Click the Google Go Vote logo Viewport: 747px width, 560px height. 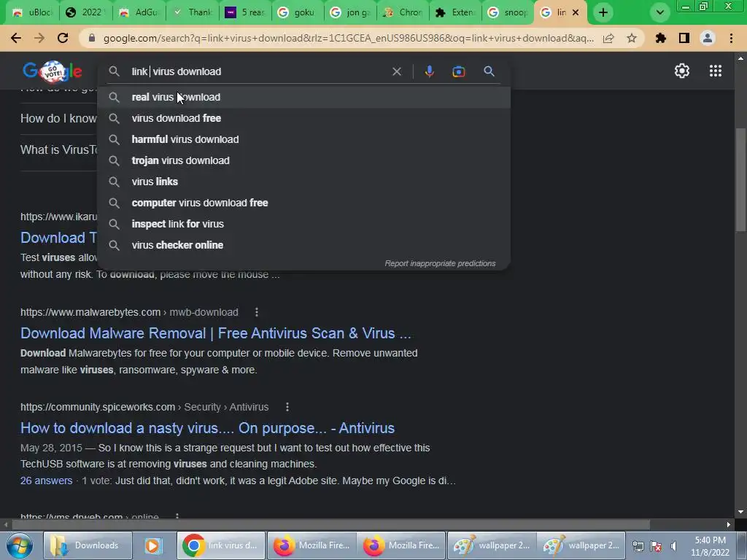tap(53, 71)
